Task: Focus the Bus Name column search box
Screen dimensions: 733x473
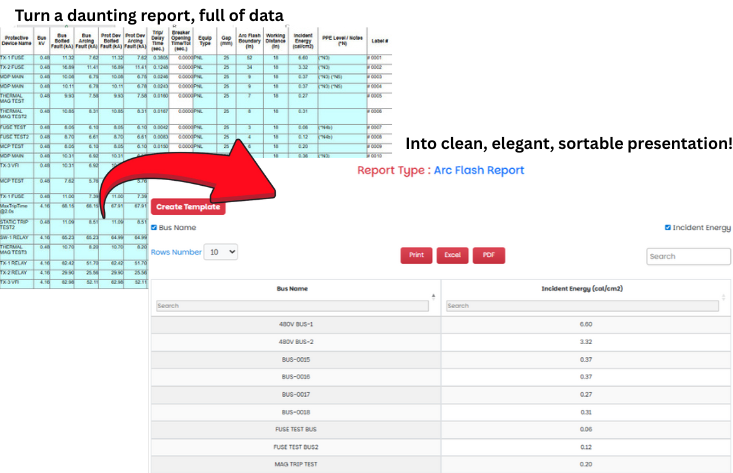Action: point(294,306)
